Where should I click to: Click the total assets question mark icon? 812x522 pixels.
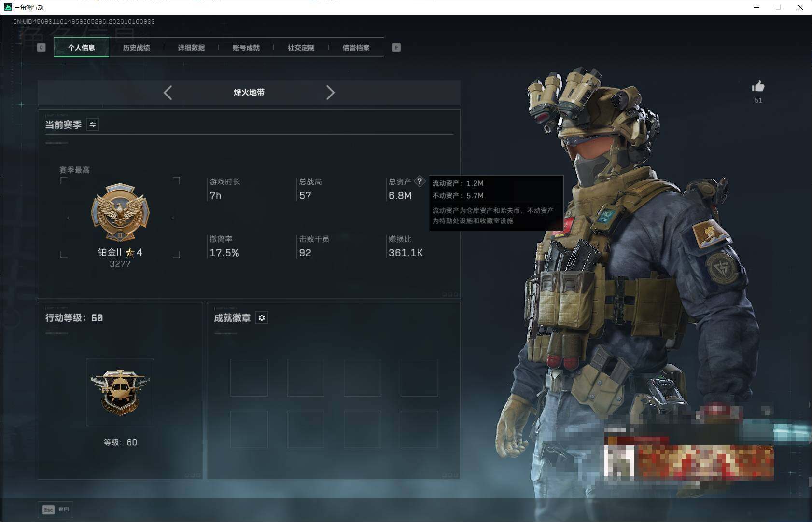420,181
